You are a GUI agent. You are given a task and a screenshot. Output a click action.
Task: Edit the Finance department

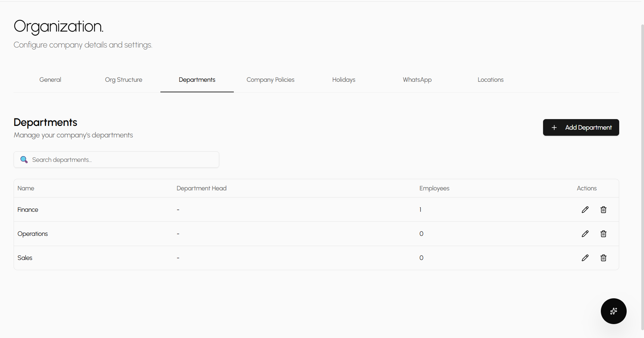coord(585,210)
